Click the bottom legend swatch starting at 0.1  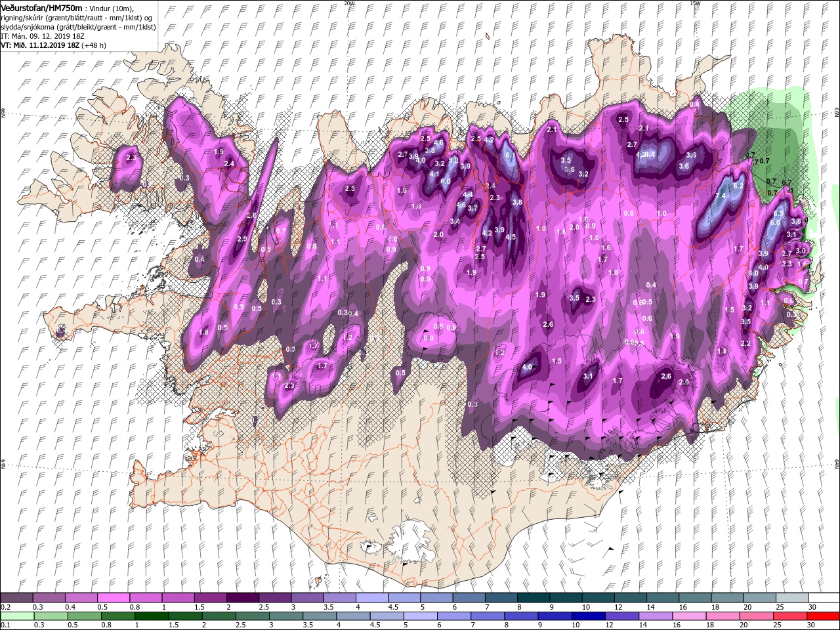(16, 616)
